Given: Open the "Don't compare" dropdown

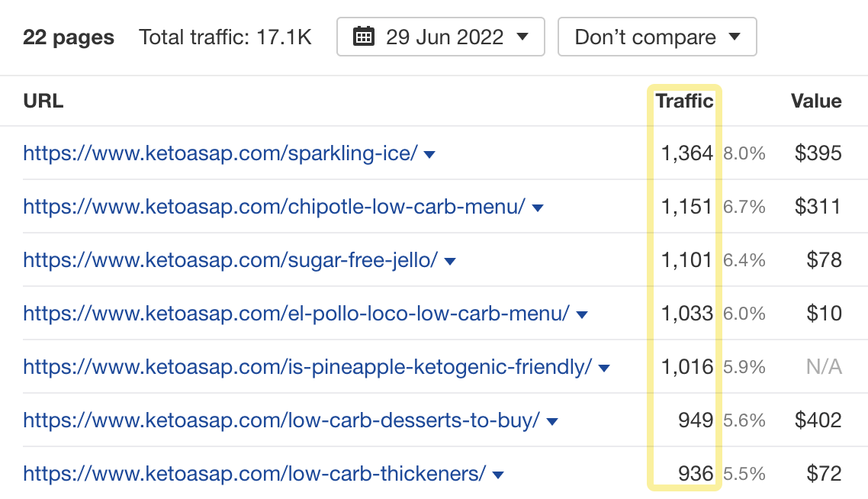Looking at the screenshot, I should (x=656, y=37).
